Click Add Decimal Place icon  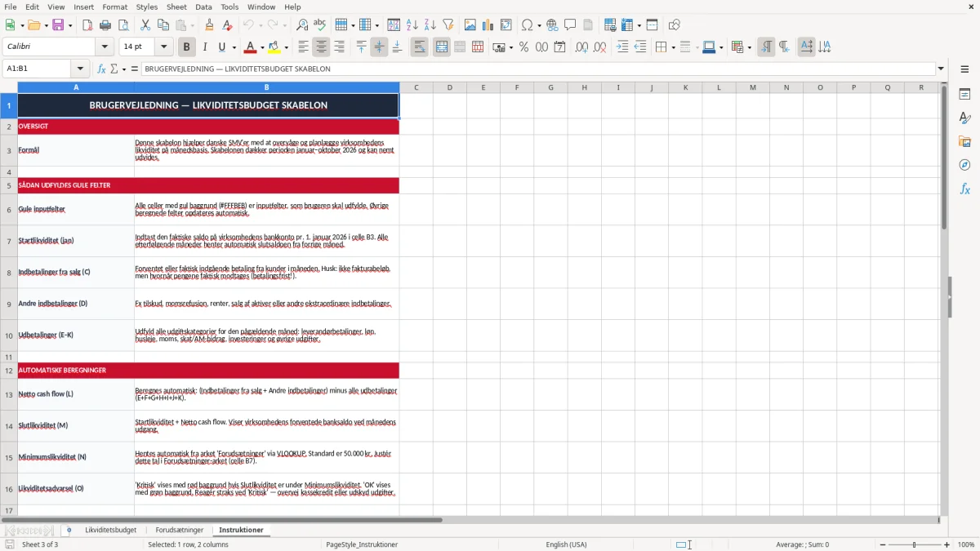pos(581,47)
